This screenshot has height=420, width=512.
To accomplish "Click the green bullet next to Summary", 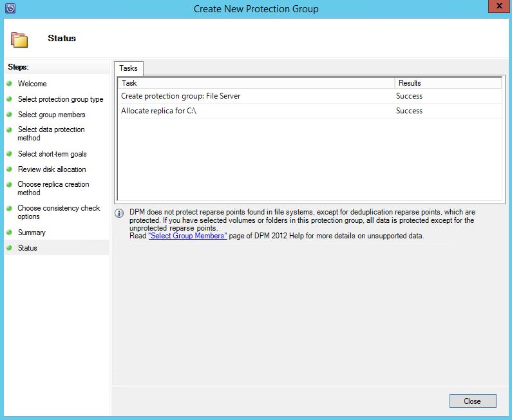I will pos(9,232).
